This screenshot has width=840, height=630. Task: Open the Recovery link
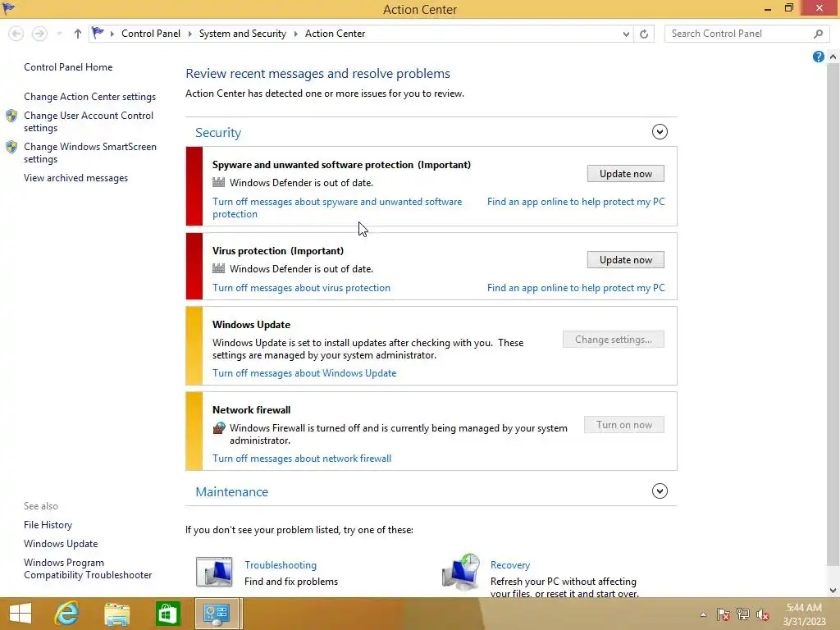point(510,564)
